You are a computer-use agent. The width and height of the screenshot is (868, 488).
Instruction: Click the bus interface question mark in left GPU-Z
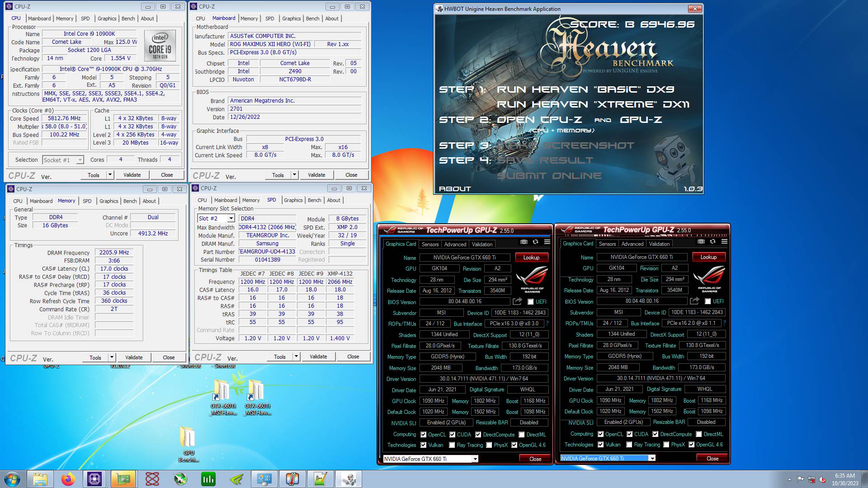(547, 324)
